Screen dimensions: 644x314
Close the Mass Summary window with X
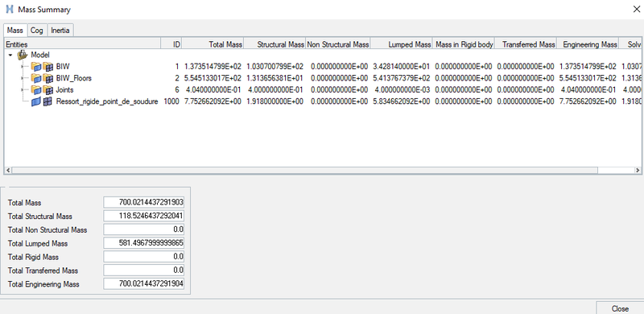636,9
